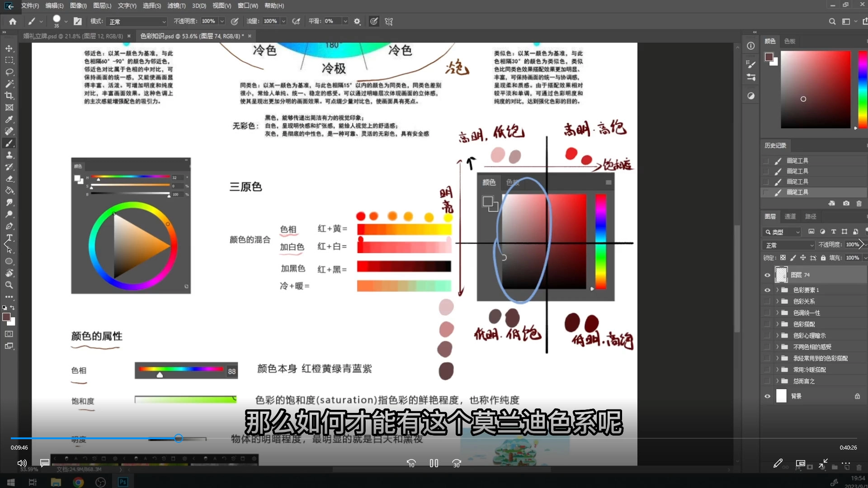Toggle visibility of 色彩要素1 group

tap(767, 290)
